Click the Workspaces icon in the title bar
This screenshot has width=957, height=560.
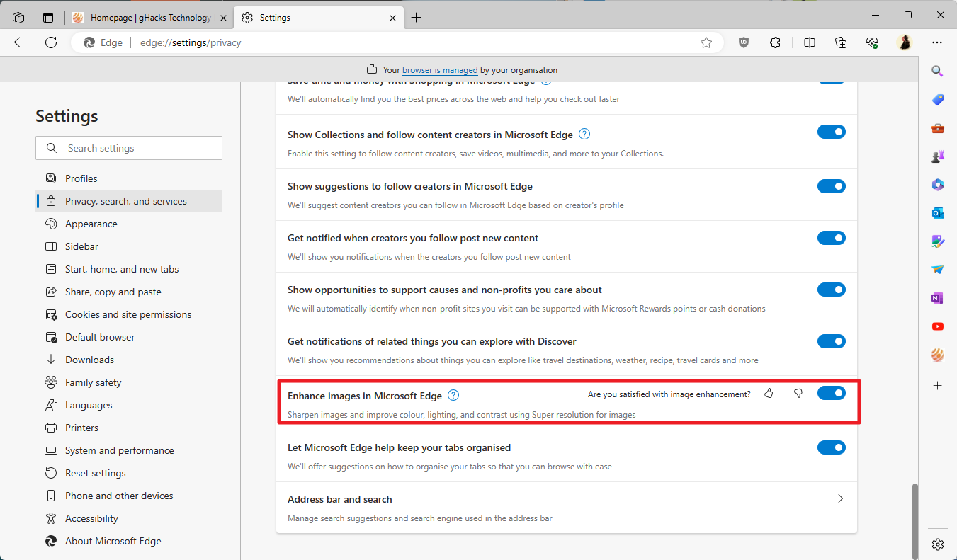pos(19,18)
